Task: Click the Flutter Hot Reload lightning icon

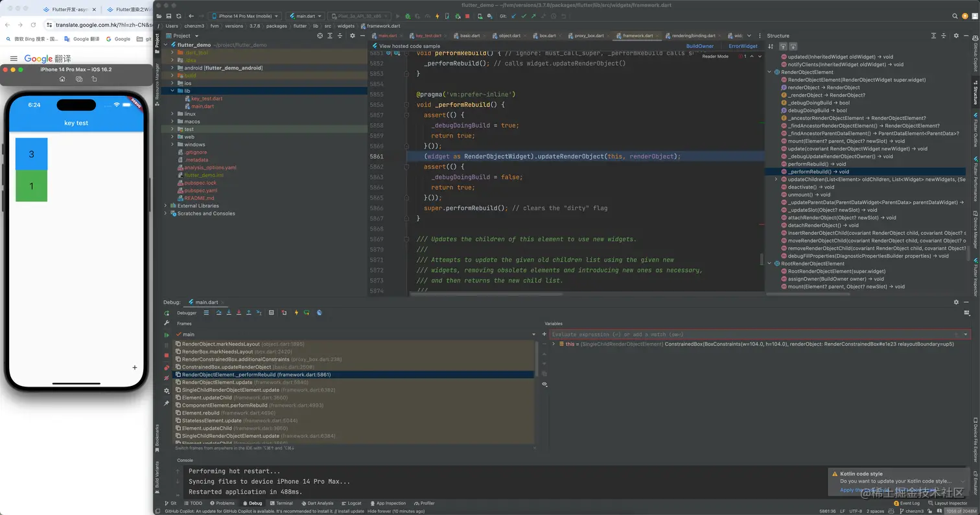Action: pos(437,16)
